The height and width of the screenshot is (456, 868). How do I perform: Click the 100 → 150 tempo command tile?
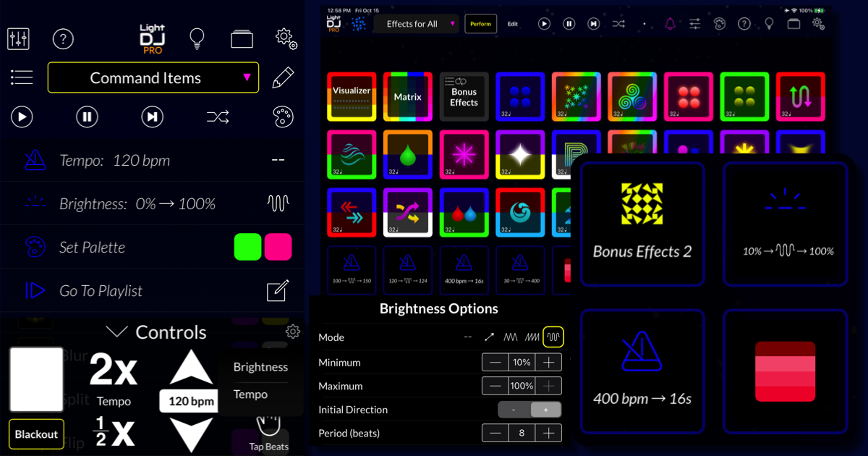coord(352,270)
